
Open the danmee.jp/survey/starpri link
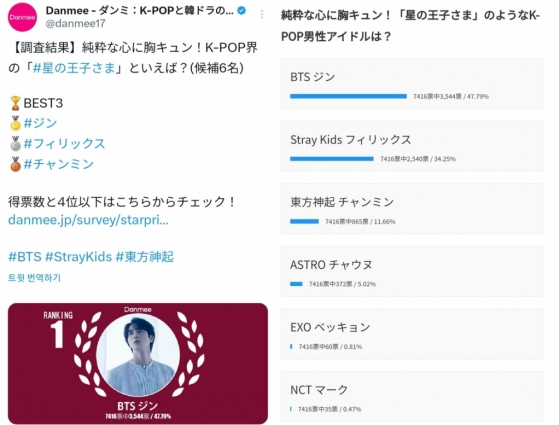tap(88, 220)
